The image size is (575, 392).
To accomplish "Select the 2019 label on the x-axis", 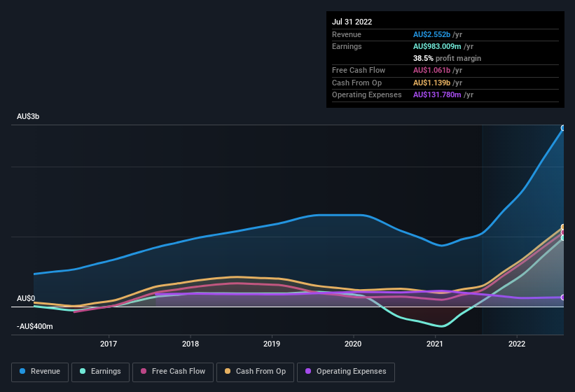I will (x=272, y=344).
